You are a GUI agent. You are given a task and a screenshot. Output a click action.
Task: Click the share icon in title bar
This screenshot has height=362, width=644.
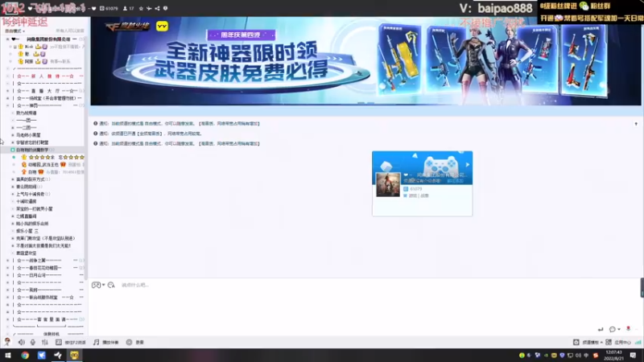(x=157, y=8)
